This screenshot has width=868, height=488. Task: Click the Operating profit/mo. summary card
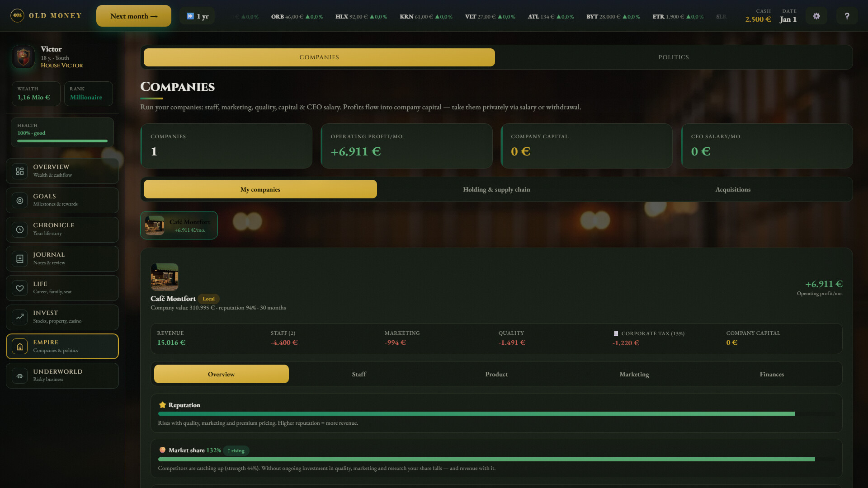coord(406,146)
